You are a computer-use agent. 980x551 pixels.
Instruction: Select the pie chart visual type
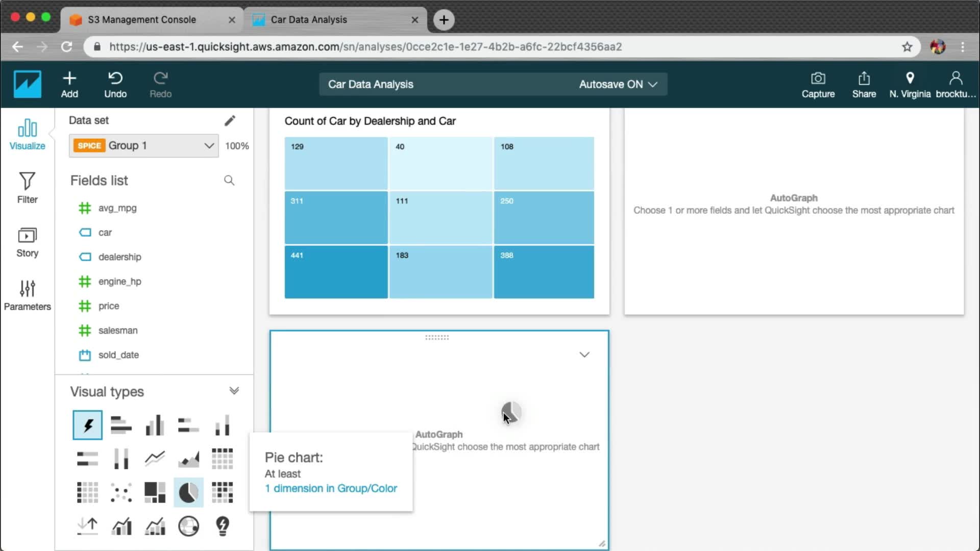coord(188,492)
